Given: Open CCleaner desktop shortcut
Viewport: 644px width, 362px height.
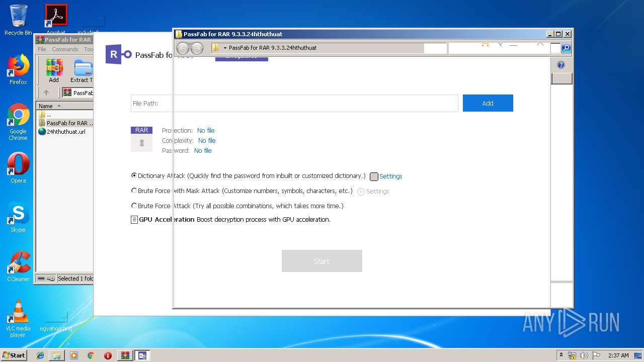Looking at the screenshot, I should tap(18, 266).
